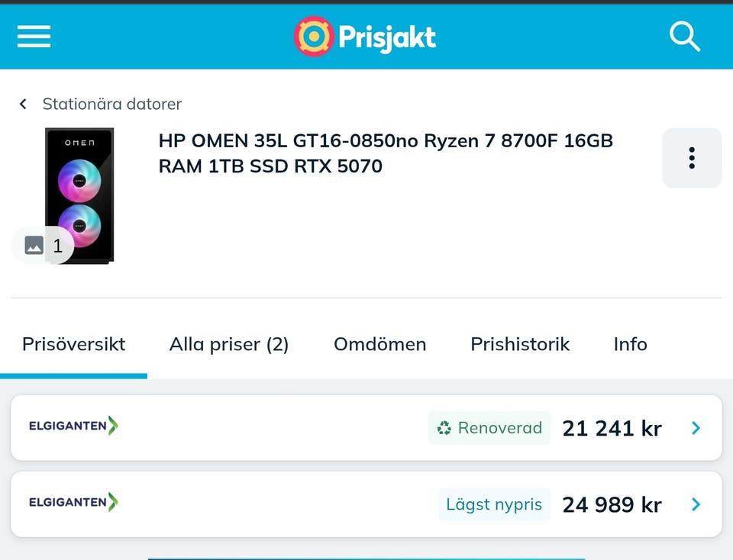Screen dimensions: 733x560
Task: View the Prishistorik tab
Action: pos(520,344)
